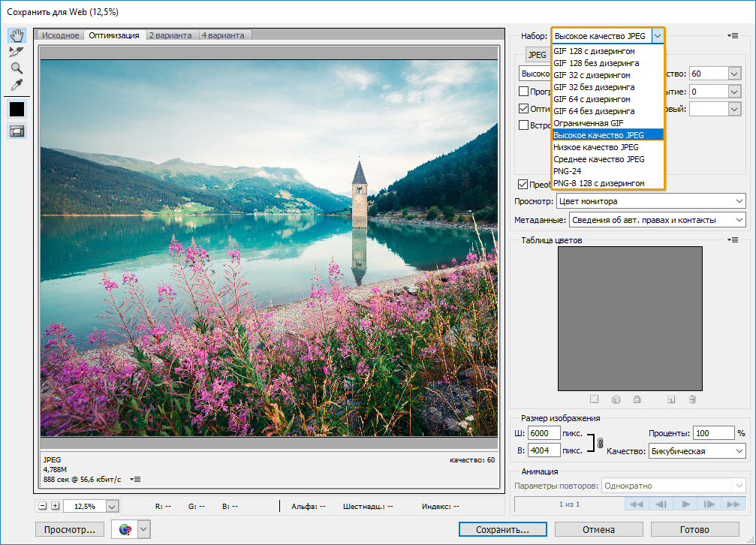Open the resampling 'Бикубическая' dropdown
Viewport: 756px width, 545px height.
pyautogui.click(x=697, y=451)
